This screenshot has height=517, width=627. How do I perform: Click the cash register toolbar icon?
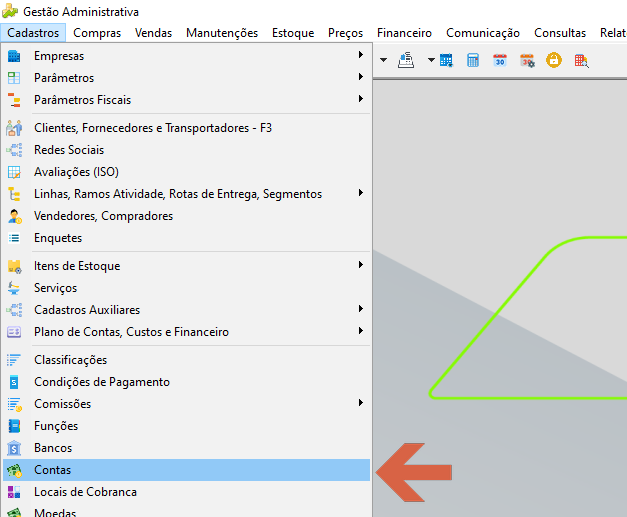pos(406,60)
